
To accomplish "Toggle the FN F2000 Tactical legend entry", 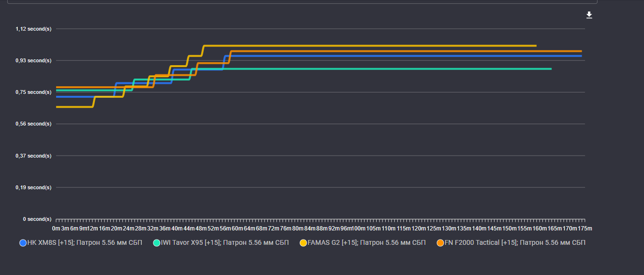I will (x=511, y=243).
